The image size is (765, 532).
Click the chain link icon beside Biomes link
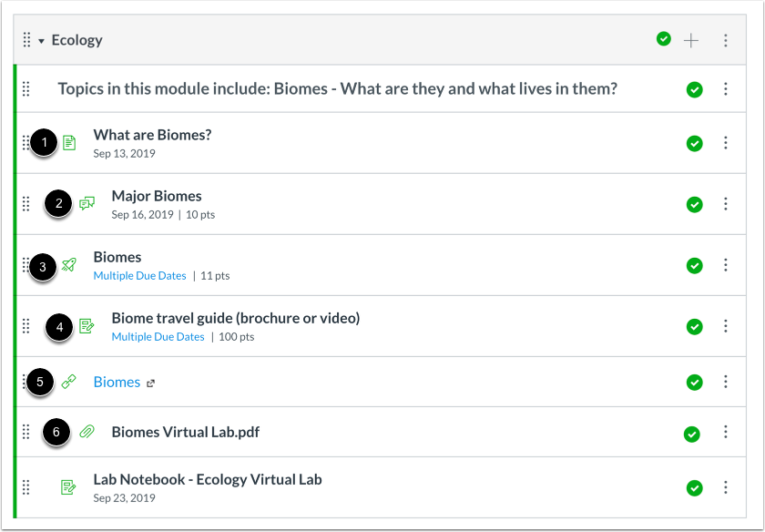coord(69,382)
